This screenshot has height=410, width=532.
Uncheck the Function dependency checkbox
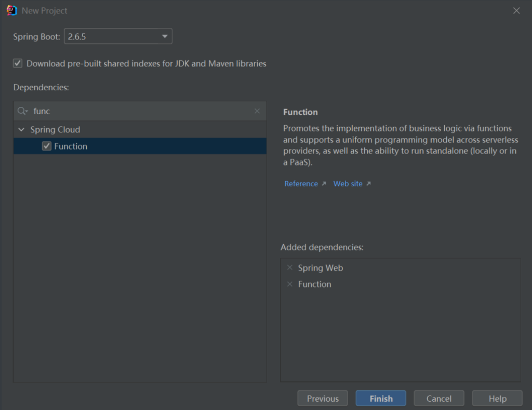coord(47,146)
